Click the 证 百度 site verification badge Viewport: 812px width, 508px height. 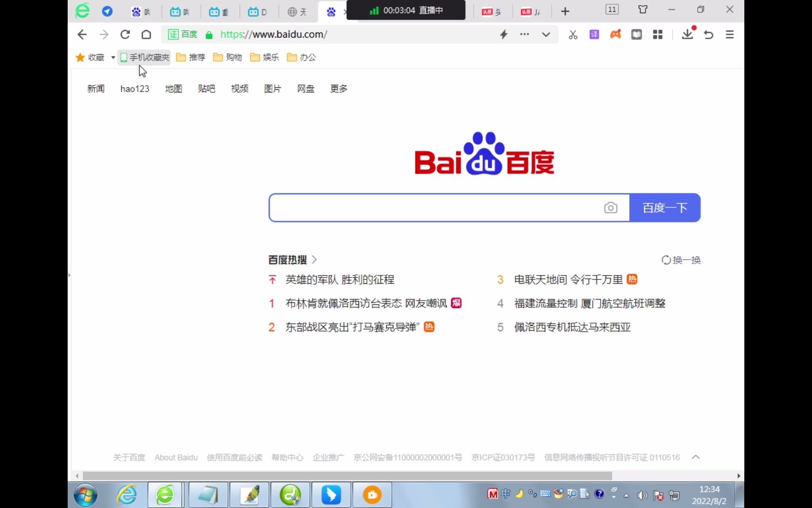tap(183, 34)
